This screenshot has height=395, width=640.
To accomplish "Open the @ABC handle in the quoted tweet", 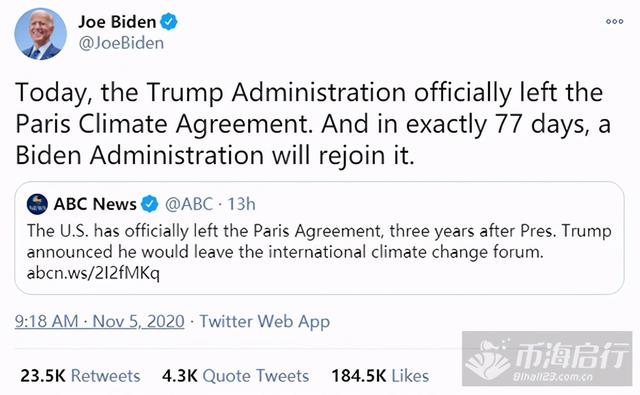I will coord(189,204).
